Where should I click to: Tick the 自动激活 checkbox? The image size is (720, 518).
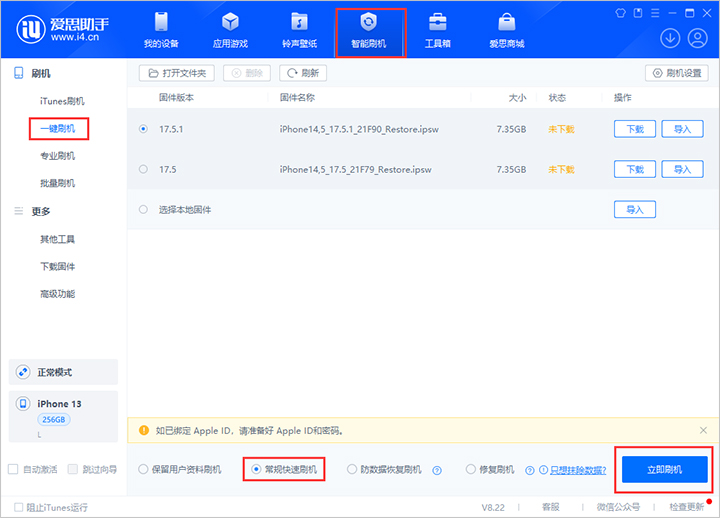click(13, 469)
